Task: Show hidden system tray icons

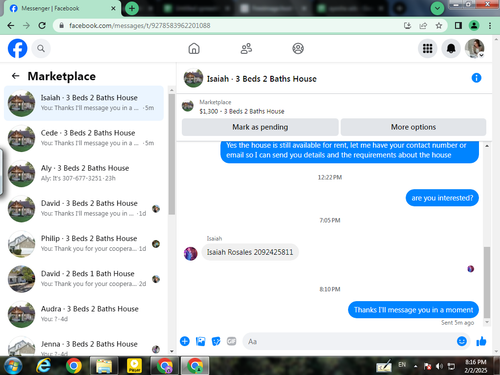Action: pyautogui.click(x=415, y=366)
